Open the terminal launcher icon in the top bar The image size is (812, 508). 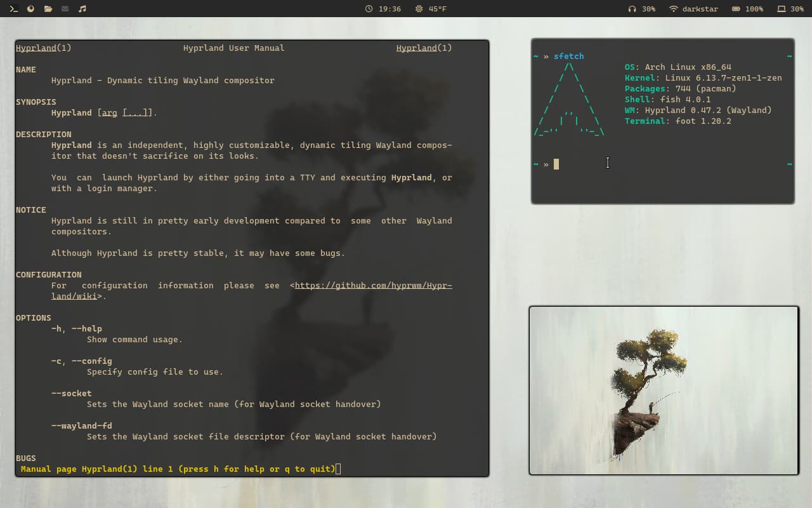coord(13,9)
